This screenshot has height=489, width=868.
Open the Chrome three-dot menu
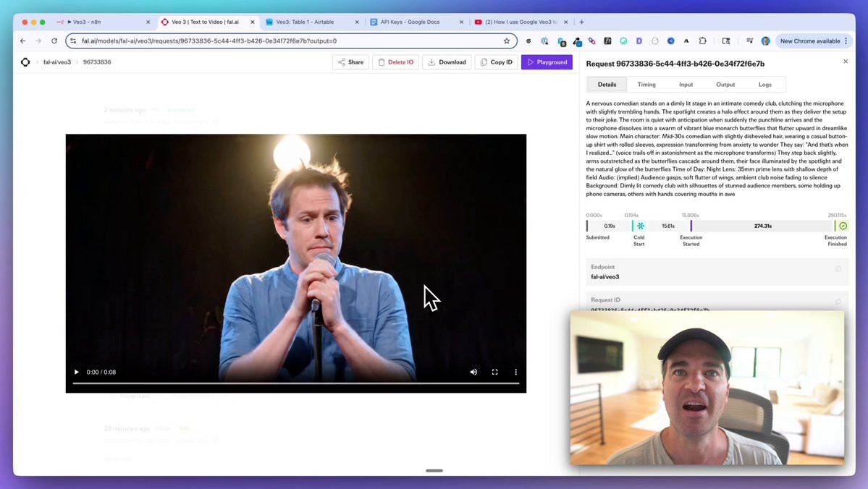[846, 41]
